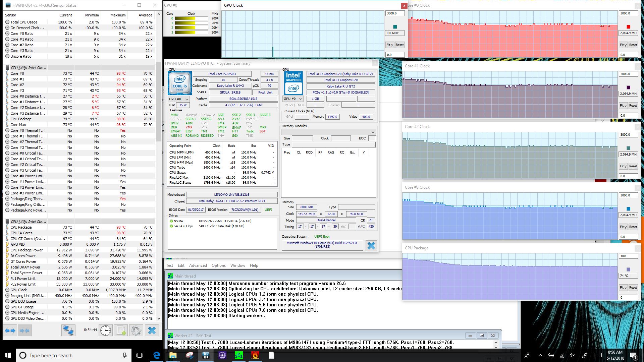This screenshot has height=362, width=644.
Task: Click scroll-down arrow of Worker #2 window
Action: coord(496,347)
